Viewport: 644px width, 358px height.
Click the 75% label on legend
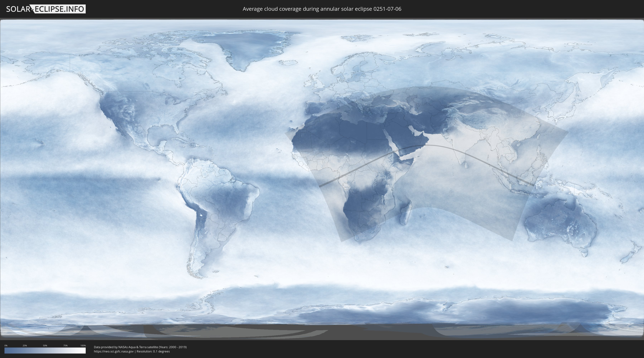point(65,345)
